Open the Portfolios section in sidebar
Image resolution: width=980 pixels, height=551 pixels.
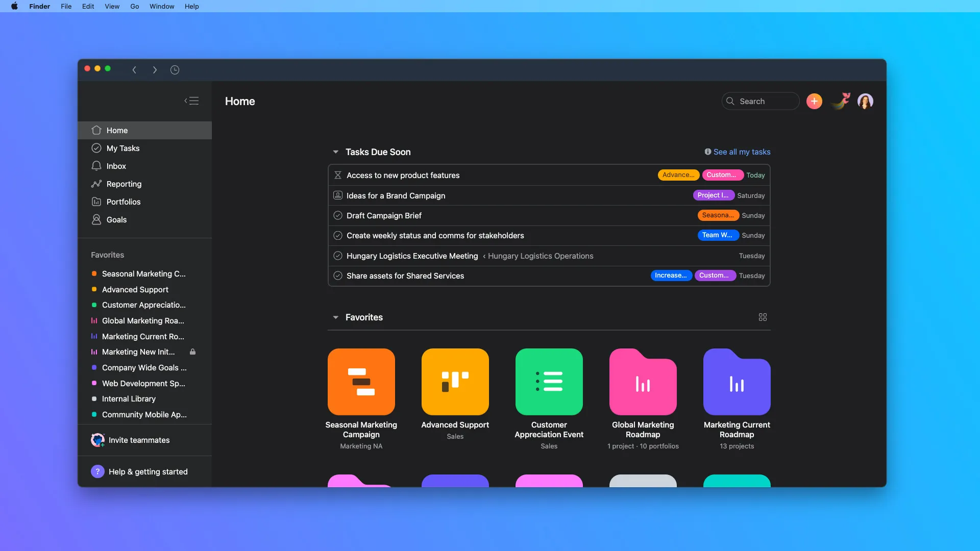123,202
